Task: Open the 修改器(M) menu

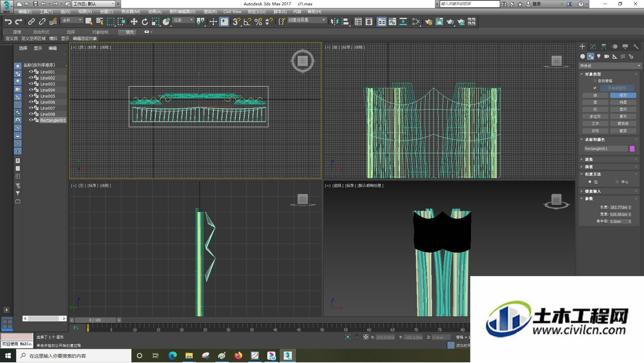Action: point(130,12)
